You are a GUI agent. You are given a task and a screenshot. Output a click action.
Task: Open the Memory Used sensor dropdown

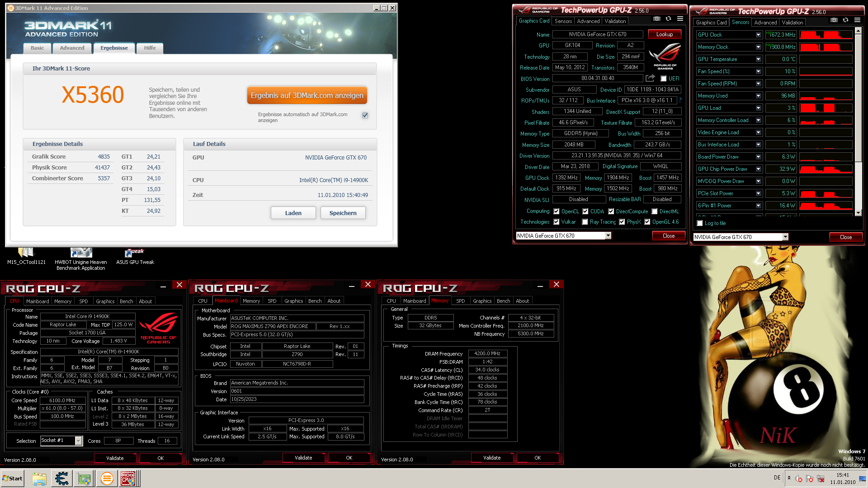point(758,96)
